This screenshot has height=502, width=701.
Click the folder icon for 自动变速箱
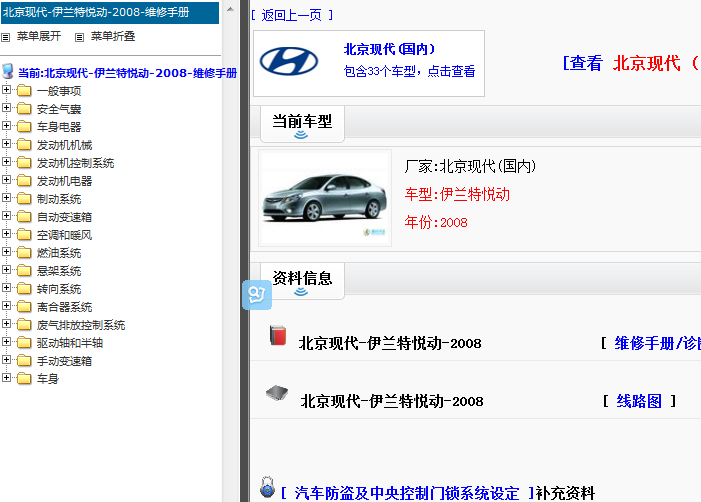[x=24, y=217]
